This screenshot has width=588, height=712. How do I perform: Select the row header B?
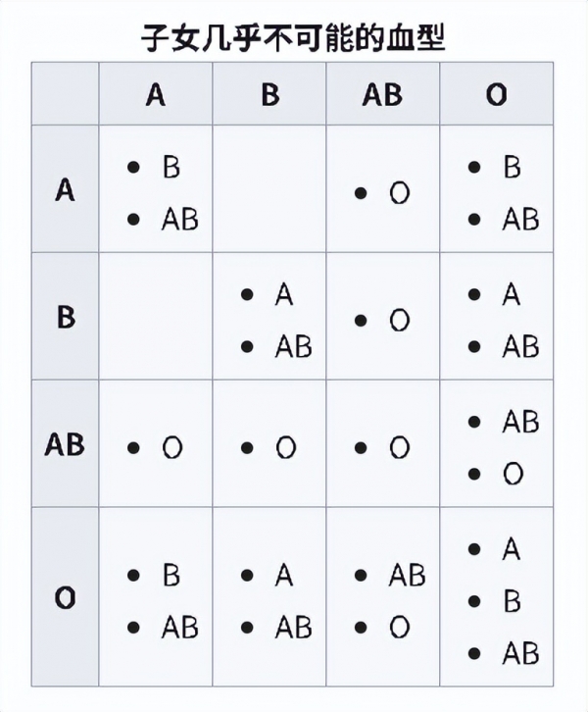(x=65, y=317)
